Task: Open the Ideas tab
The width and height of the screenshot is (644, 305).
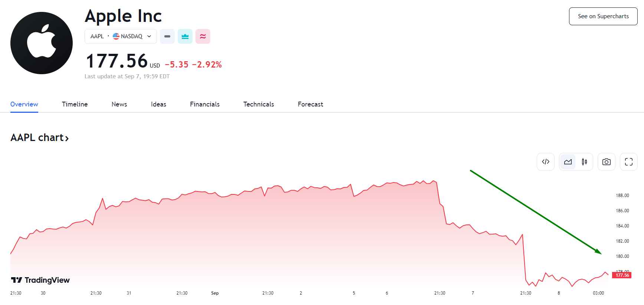Action: [158, 104]
